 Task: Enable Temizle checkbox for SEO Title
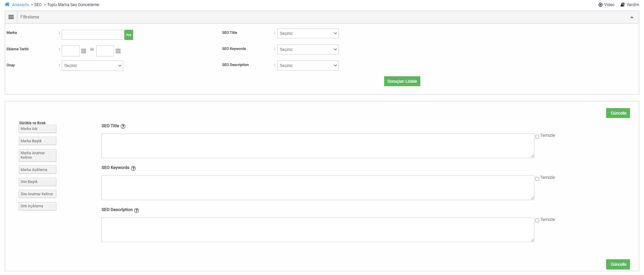[x=537, y=136]
